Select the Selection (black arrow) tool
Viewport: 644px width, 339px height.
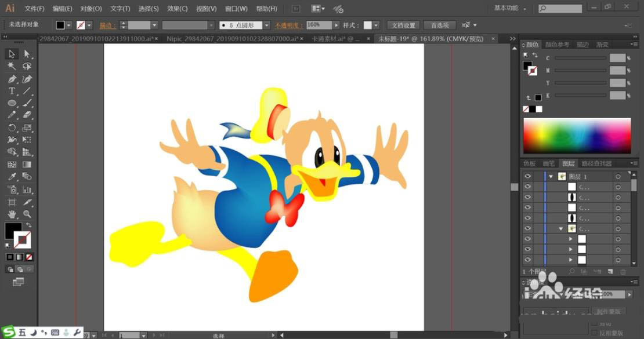coord(12,54)
